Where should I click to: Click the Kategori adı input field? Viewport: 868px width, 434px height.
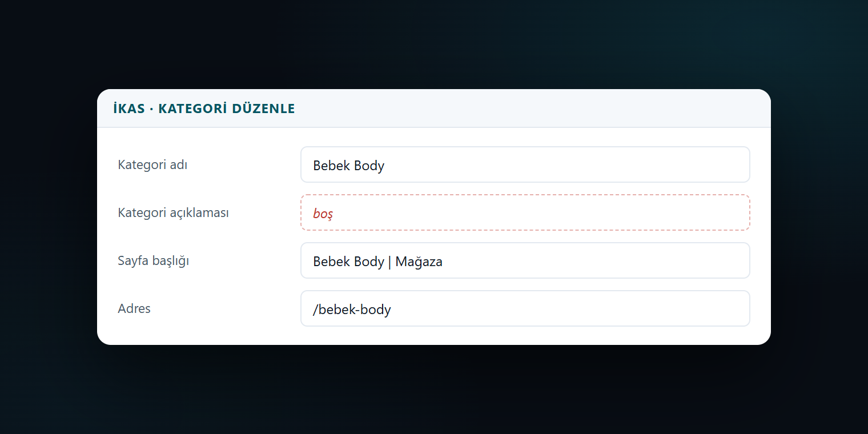click(525, 164)
